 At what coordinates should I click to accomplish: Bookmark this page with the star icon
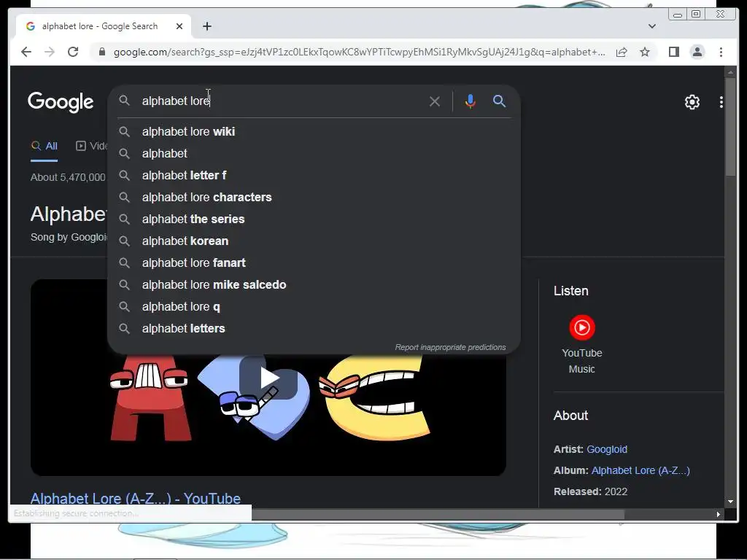pos(645,52)
